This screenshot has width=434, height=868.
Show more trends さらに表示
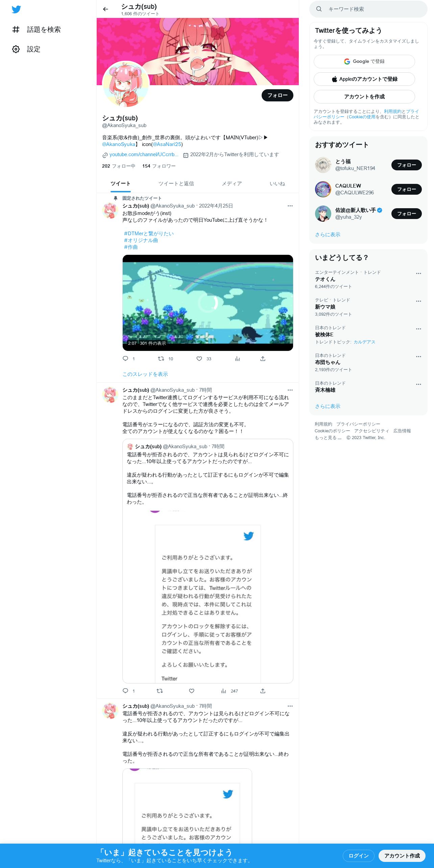[x=328, y=406]
